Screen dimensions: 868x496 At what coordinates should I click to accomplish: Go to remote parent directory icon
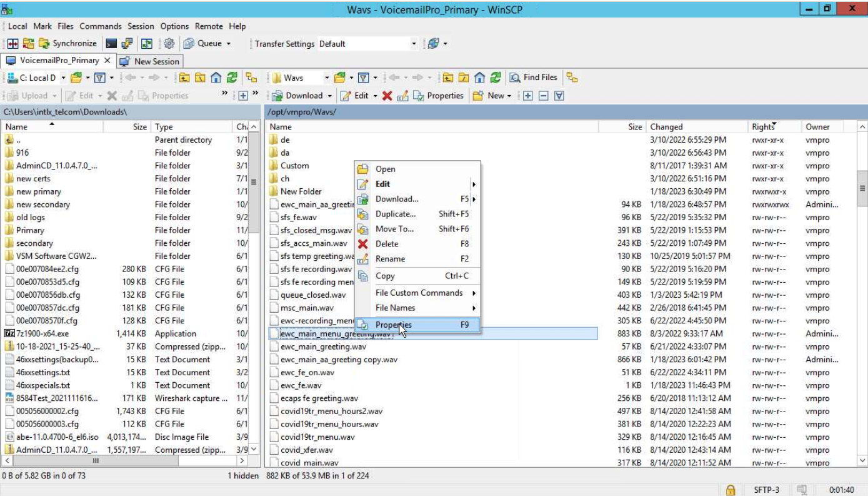click(448, 78)
